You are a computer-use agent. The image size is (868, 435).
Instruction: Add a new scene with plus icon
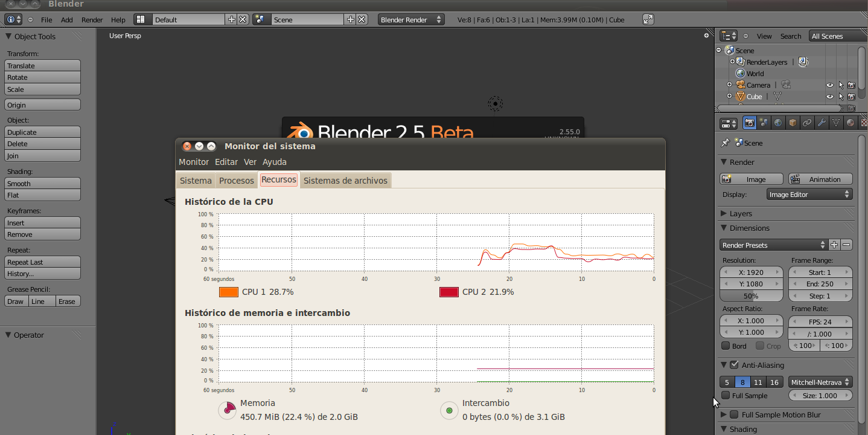point(350,19)
